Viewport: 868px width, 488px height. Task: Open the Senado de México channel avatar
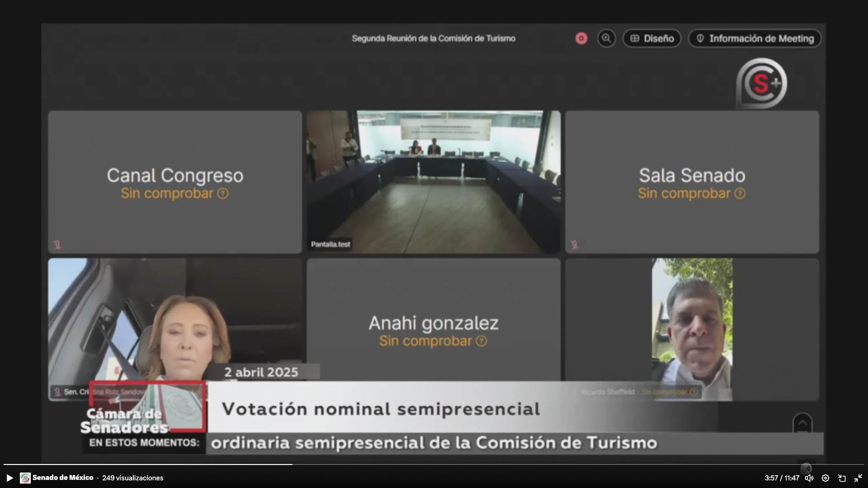25,478
